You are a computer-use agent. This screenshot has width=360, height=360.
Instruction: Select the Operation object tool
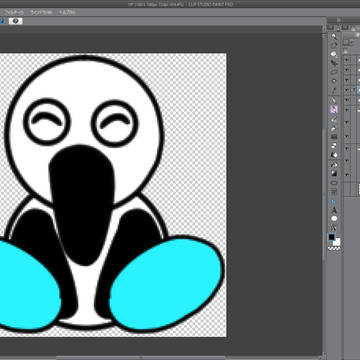[x=334, y=54]
